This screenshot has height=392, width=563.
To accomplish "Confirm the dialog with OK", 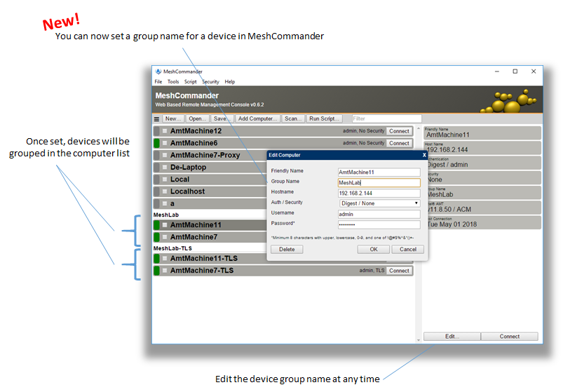I will [x=374, y=250].
